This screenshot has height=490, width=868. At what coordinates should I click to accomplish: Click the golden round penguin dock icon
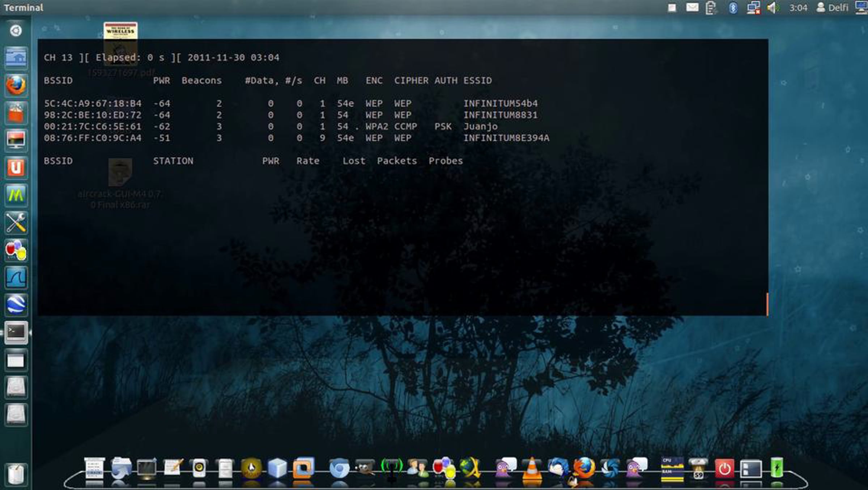tap(251, 469)
